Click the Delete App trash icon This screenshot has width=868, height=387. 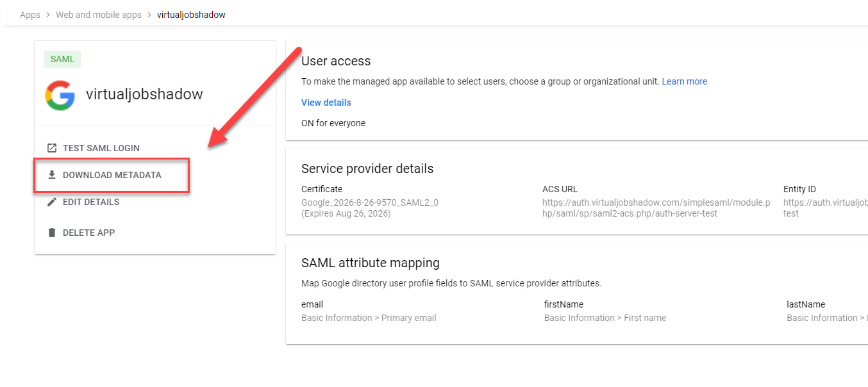52,233
